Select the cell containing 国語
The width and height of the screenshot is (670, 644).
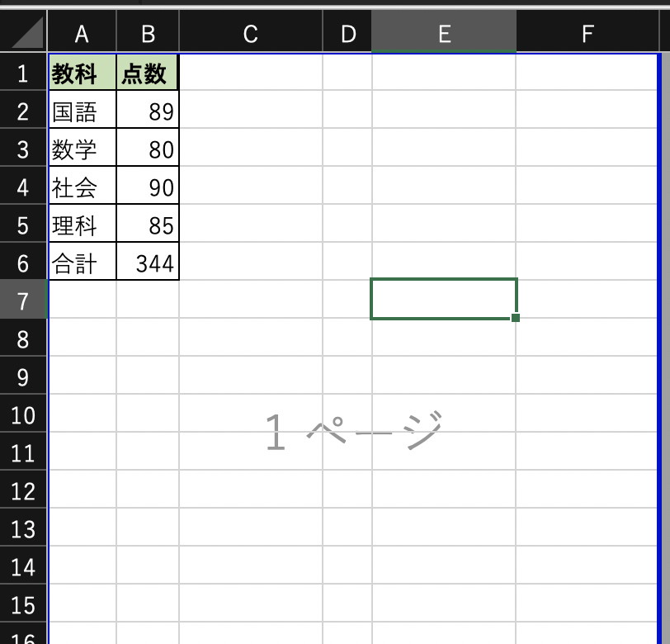82,110
